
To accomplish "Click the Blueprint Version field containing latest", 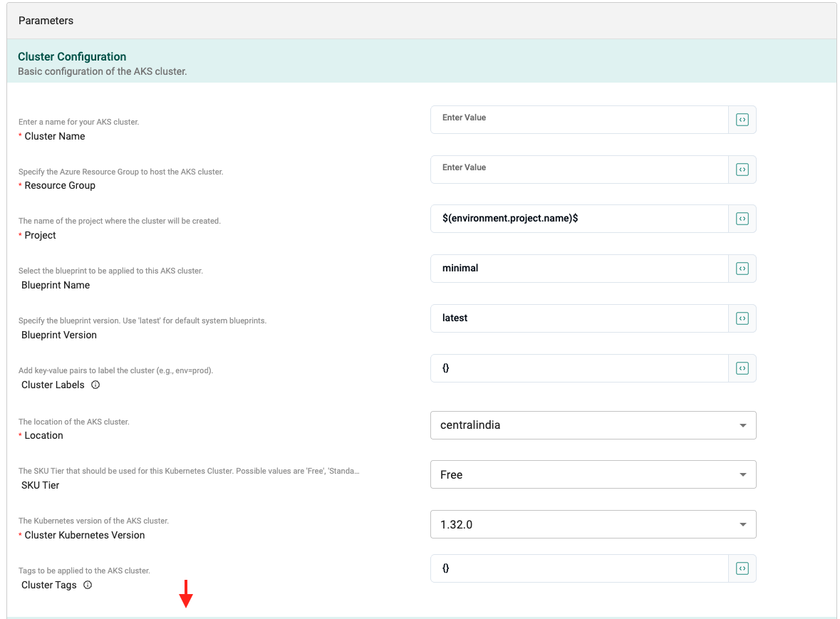I will 579,318.
